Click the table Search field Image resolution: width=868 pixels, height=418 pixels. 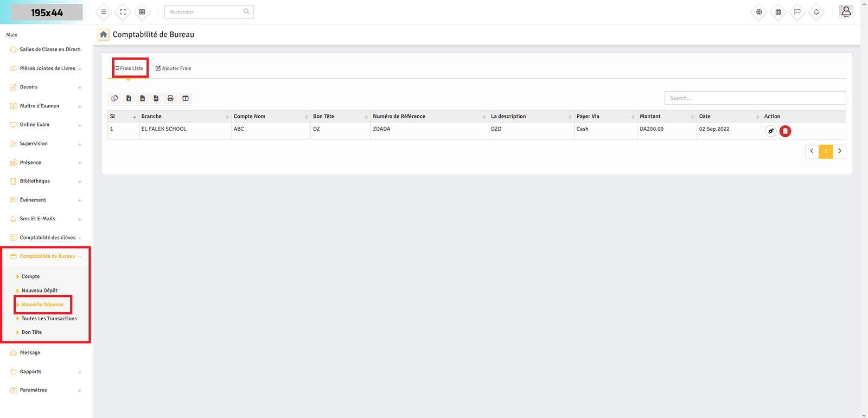tap(755, 98)
